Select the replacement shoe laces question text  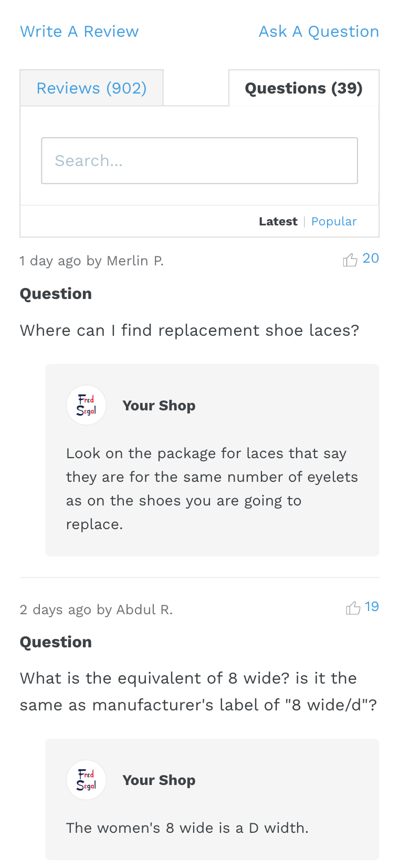coord(190,330)
